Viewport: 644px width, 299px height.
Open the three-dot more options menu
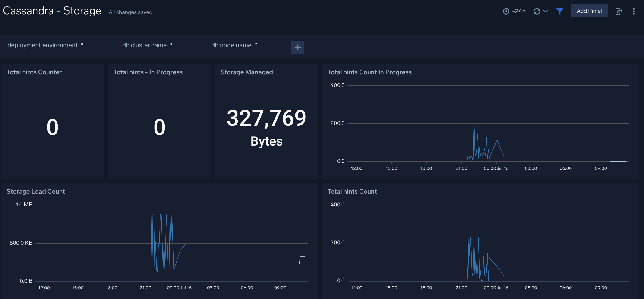[634, 11]
